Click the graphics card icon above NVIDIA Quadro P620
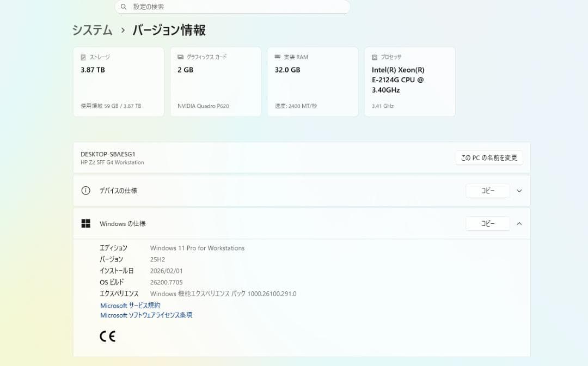Image resolution: width=588 pixels, height=366 pixels. tap(181, 57)
